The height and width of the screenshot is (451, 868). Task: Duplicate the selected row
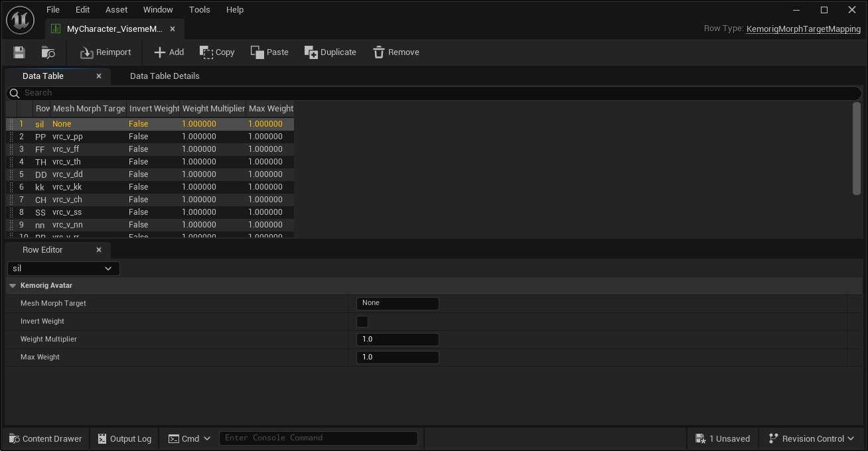[330, 52]
